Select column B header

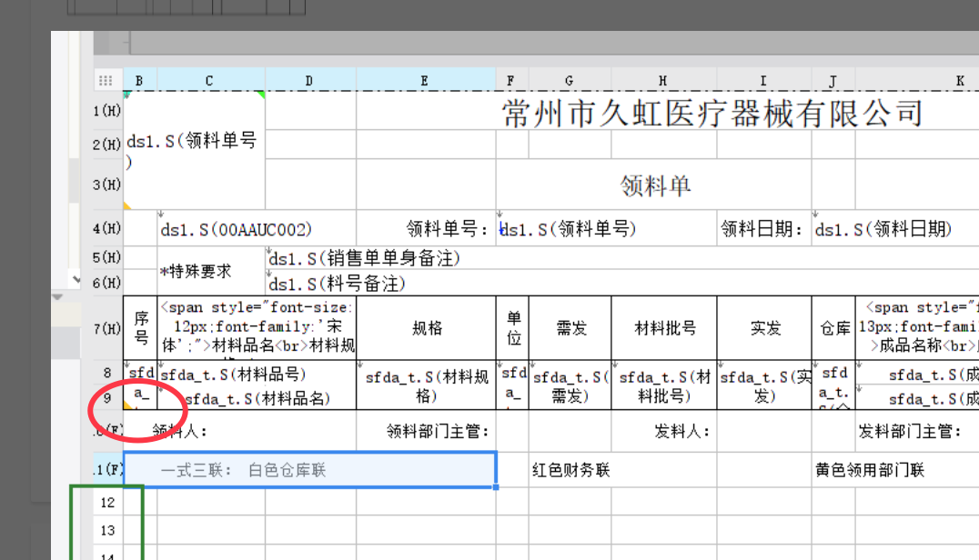pyautogui.click(x=139, y=80)
